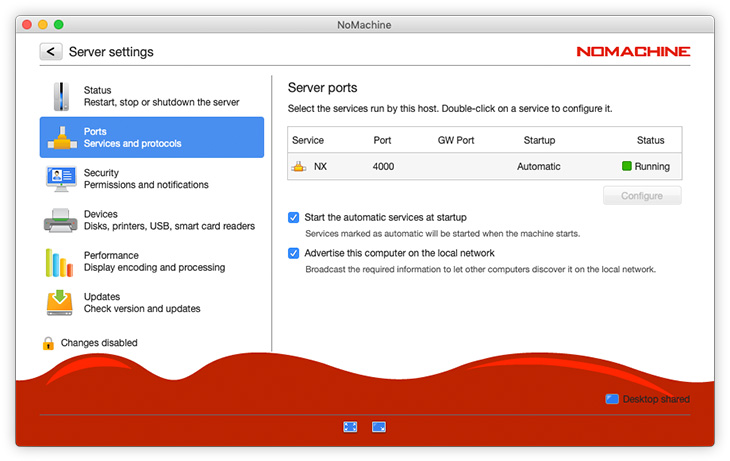Open the Devices printer icon

(x=61, y=221)
